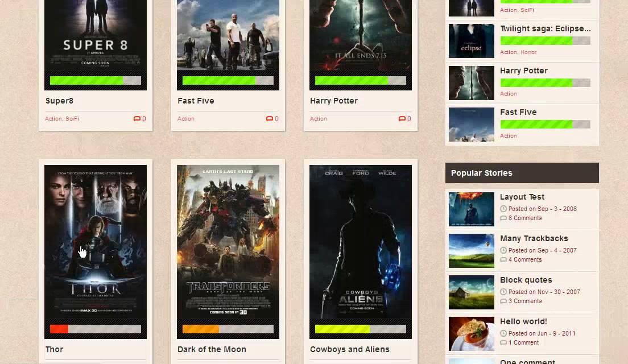Click the green rating bar on Fast Five card
The width and height of the screenshot is (628, 364).
coord(228,81)
